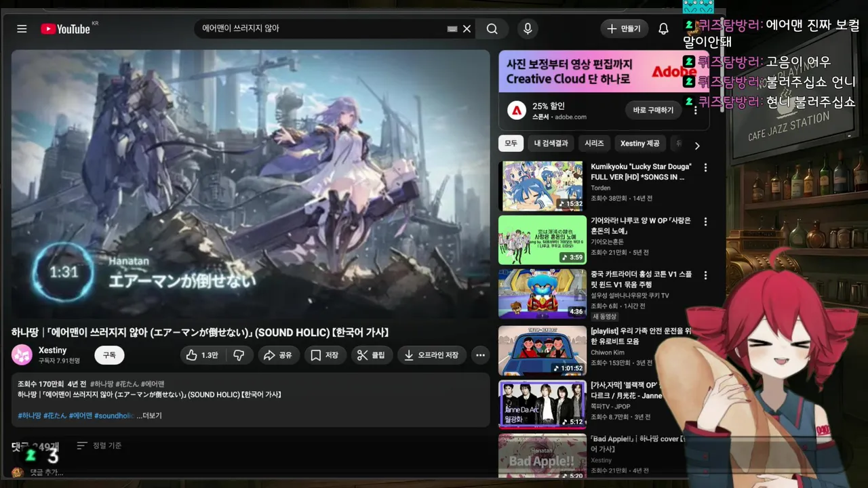Open the Janne Da Arc 월광화 video thumbnail

pyautogui.click(x=542, y=405)
